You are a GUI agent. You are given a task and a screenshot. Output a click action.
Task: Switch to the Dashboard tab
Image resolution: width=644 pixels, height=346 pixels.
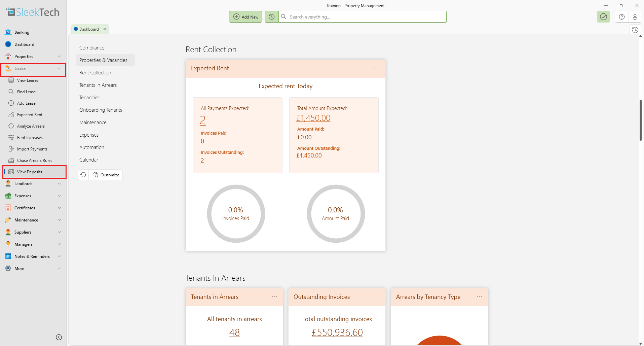(89, 29)
